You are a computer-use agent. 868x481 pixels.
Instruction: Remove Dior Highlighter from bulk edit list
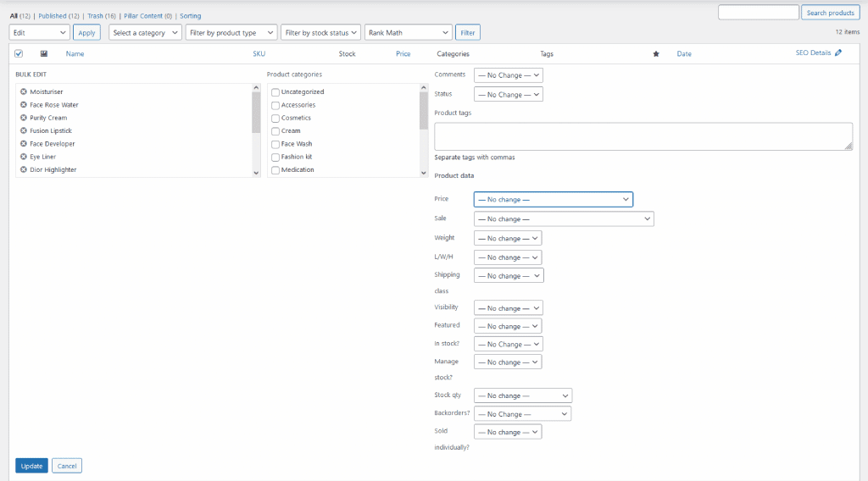point(24,169)
